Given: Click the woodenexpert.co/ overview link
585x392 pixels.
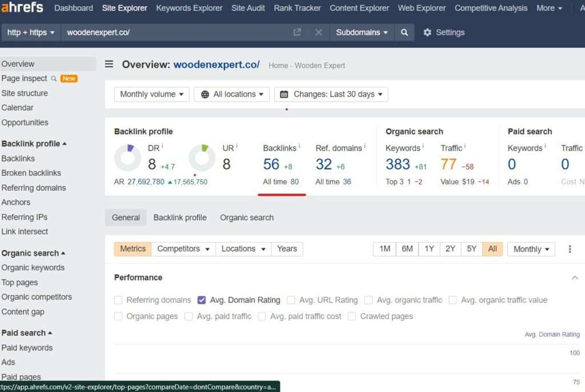Looking at the screenshot, I should pyautogui.click(x=217, y=64).
